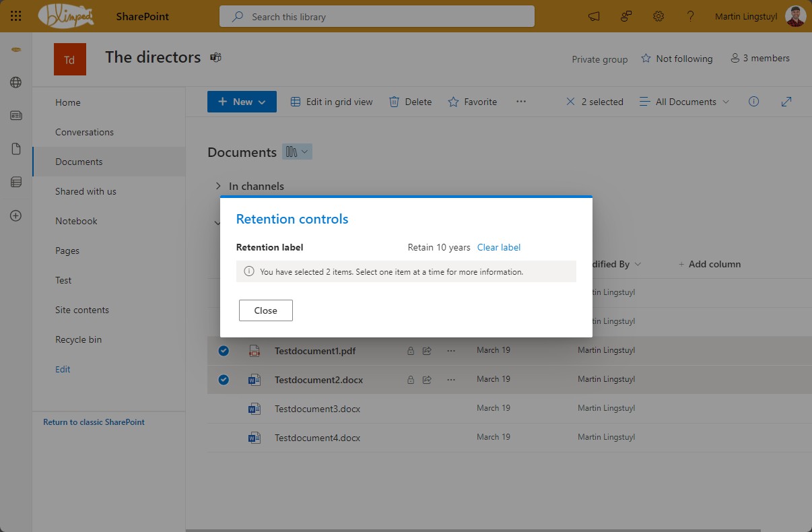
Task: Open the New button dropdown
Action: point(242,102)
